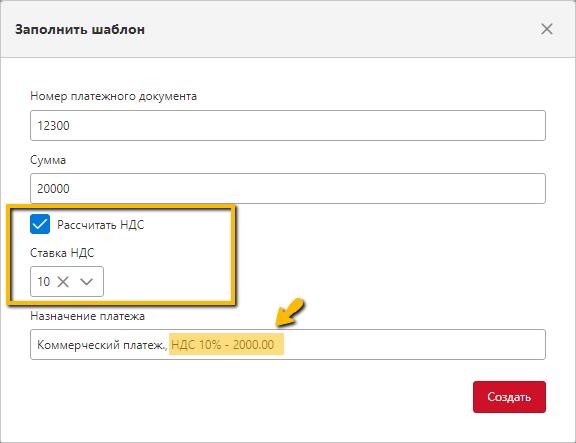This screenshot has height=443, width=576.
Task: Expand the Ставка НДС dropdown chevron
Action: (x=87, y=282)
